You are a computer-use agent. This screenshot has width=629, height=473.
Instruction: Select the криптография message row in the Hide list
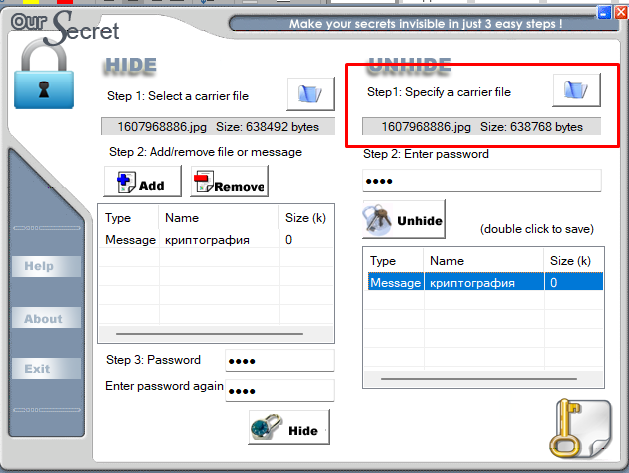pos(216,240)
